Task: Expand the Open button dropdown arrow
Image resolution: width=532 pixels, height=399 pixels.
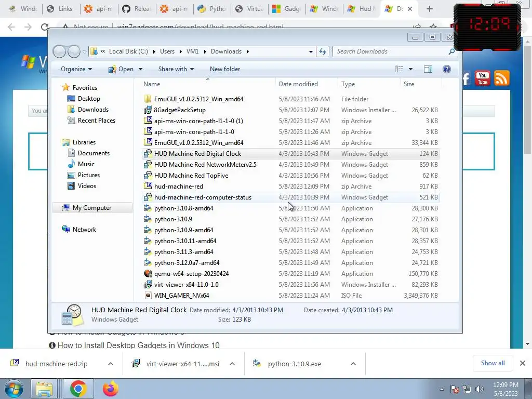Action: pos(140,69)
